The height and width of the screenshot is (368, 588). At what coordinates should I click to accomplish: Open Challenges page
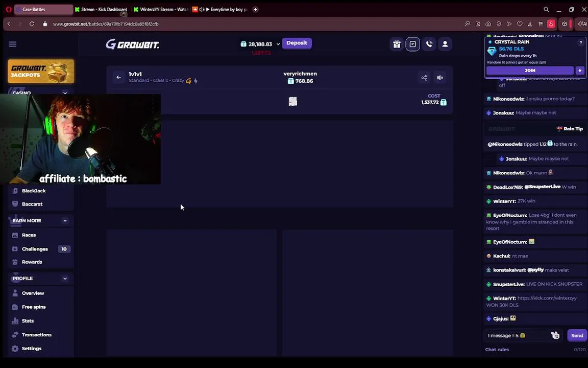click(x=35, y=249)
